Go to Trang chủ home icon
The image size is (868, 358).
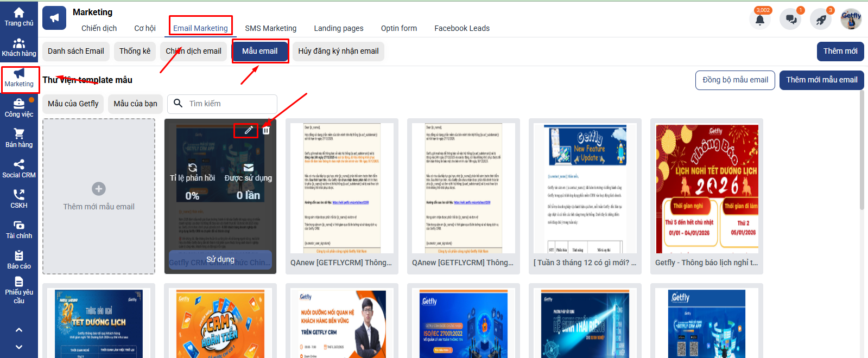pyautogui.click(x=19, y=17)
